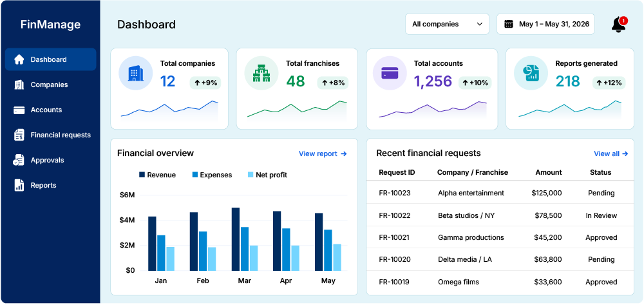This screenshot has height=305, width=644.
Task: Click Gamma productions cell
Action: coord(471,237)
